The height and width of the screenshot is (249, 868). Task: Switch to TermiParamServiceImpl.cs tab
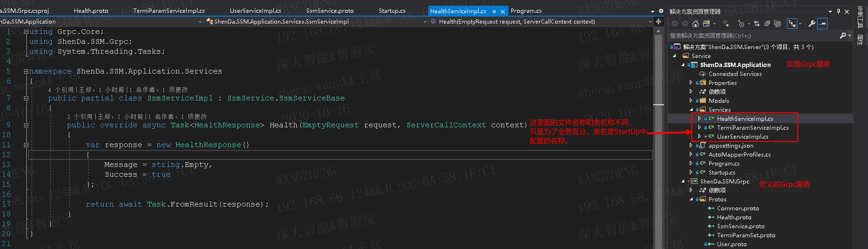tap(169, 10)
